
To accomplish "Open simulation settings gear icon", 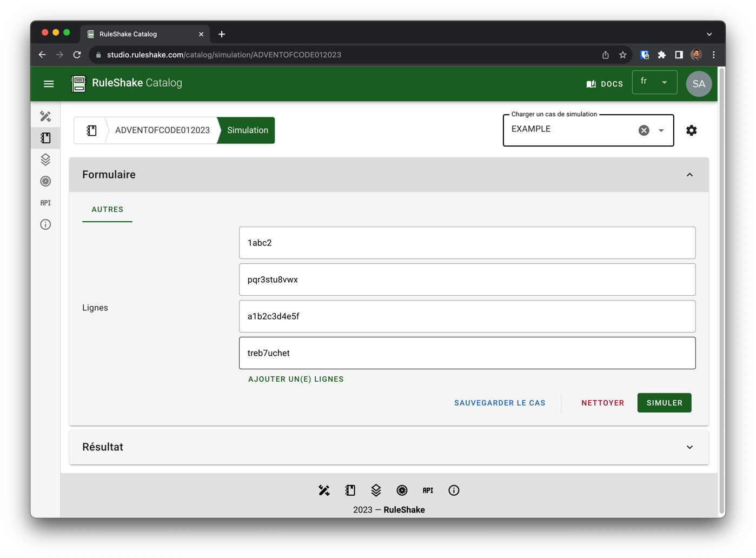I will pyautogui.click(x=691, y=130).
